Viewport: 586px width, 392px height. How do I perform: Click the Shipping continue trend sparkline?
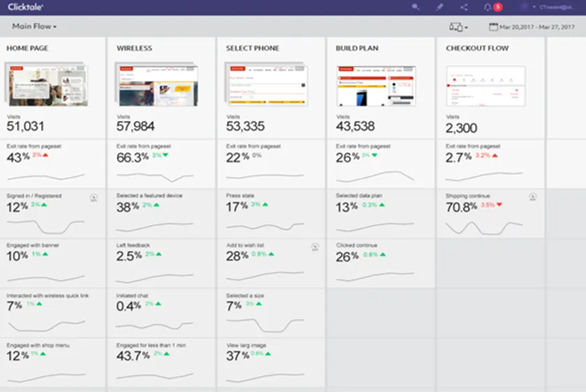(x=484, y=227)
